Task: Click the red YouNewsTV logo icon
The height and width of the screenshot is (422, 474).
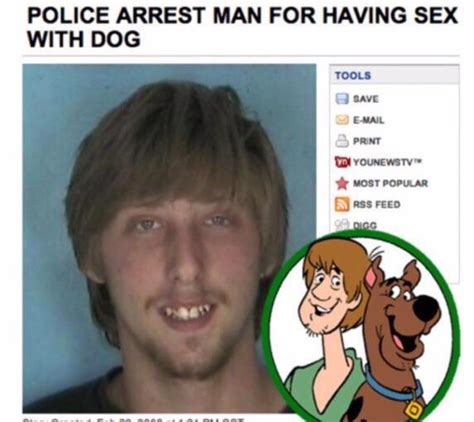Action: click(x=342, y=162)
